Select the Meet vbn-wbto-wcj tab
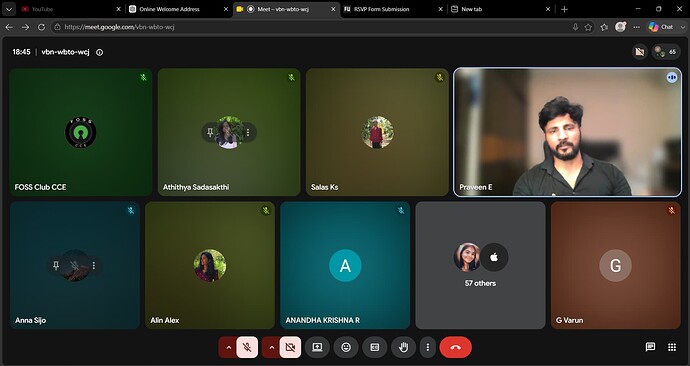Screen dimensions: 690x366 286,9
